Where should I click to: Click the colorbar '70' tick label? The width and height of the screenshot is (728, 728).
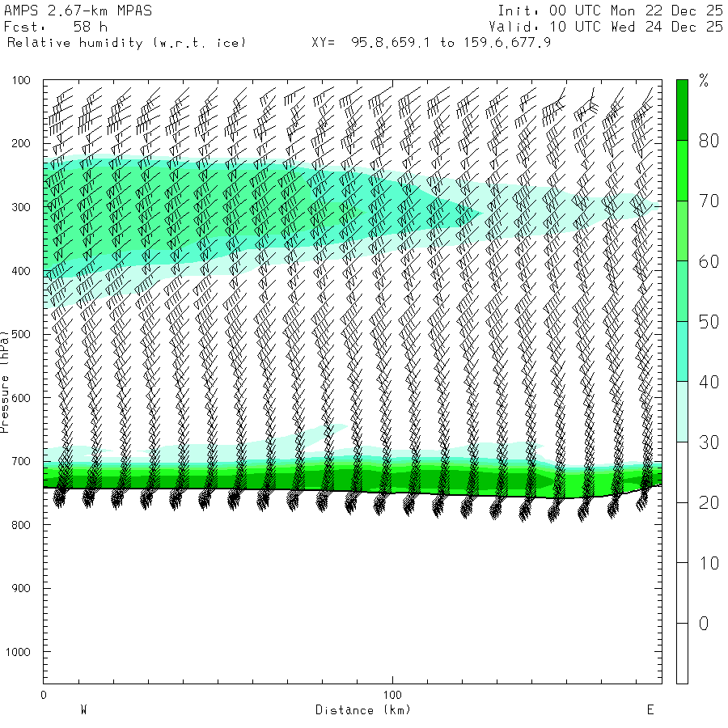coord(709,201)
